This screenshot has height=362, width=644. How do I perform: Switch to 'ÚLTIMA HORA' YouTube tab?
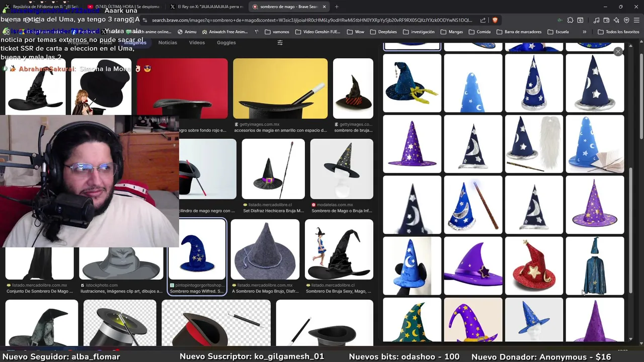click(x=124, y=7)
